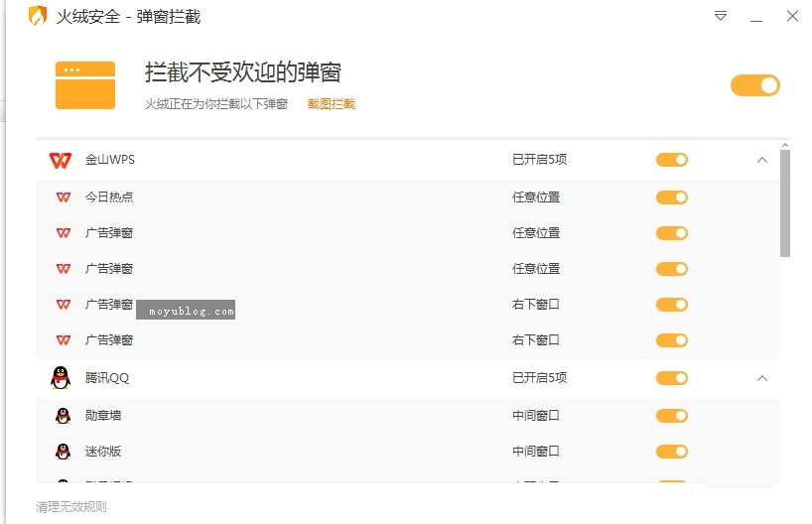Disable the 勋章墙 popup blocking
This screenshot has width=812, height=524.
pos(672,416)
